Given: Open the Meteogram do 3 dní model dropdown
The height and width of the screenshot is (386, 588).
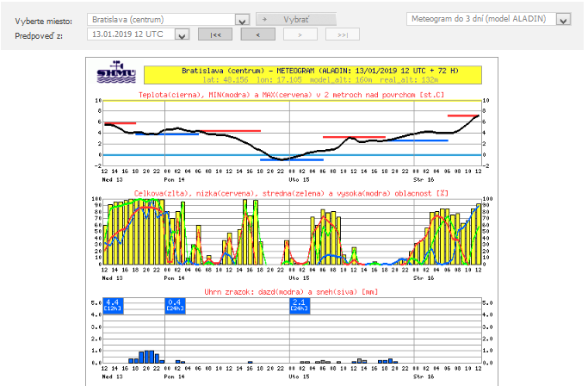Looking at the screenshot, I should (489, 19).
